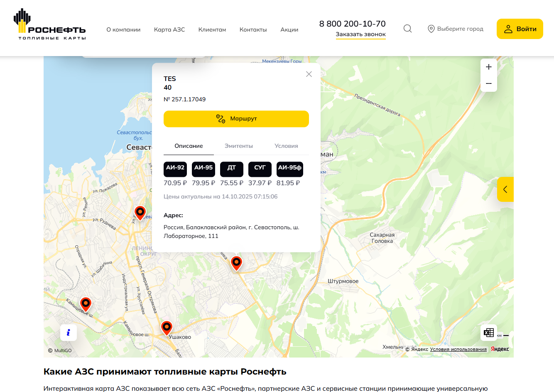Click the АИ-95 fuel badge
The height and width of the screenshot is (392, 554).
pos(203,169)
